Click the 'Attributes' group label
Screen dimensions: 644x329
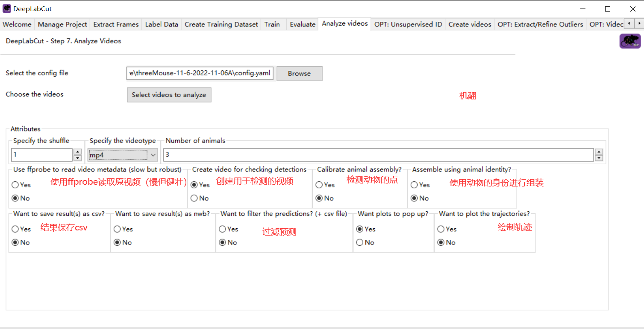tap(26, 129)
